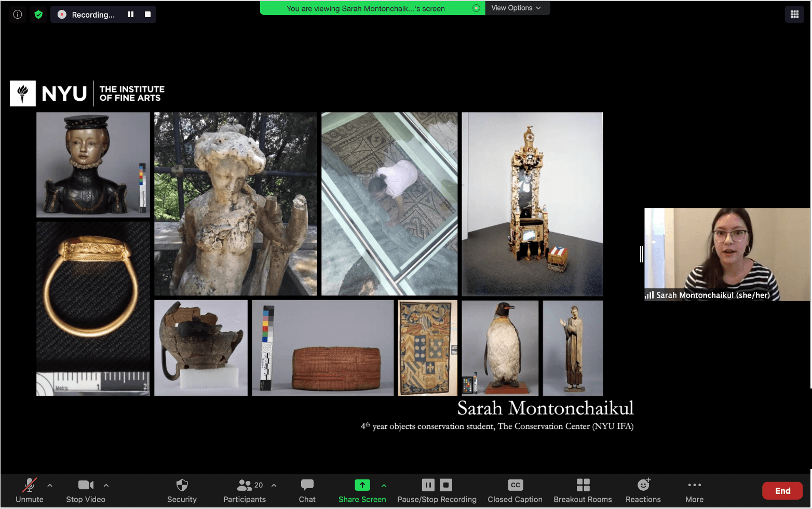The width and height of the screenshot is (812, 509).
Task: Switch to gallery view
Action: click(x=794, y=14)
